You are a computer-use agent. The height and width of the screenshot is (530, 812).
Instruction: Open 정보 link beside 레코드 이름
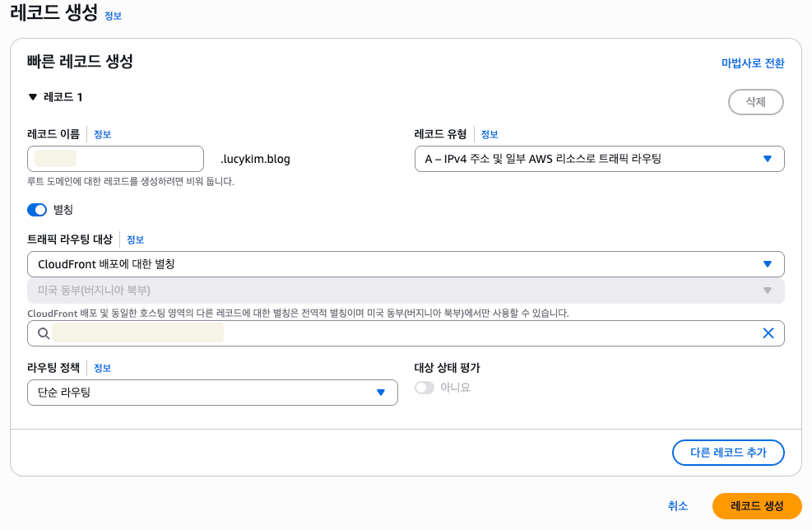(102, 134)
